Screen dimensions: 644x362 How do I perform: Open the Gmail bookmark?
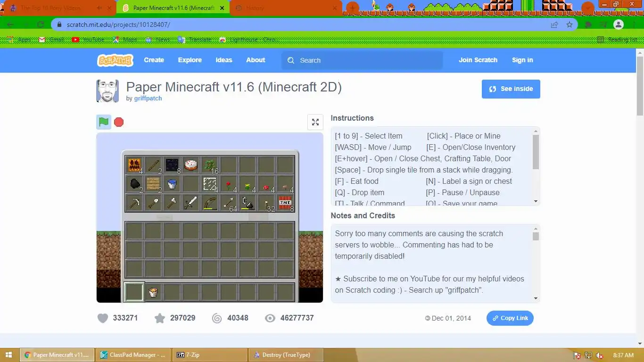coord(51,40)
